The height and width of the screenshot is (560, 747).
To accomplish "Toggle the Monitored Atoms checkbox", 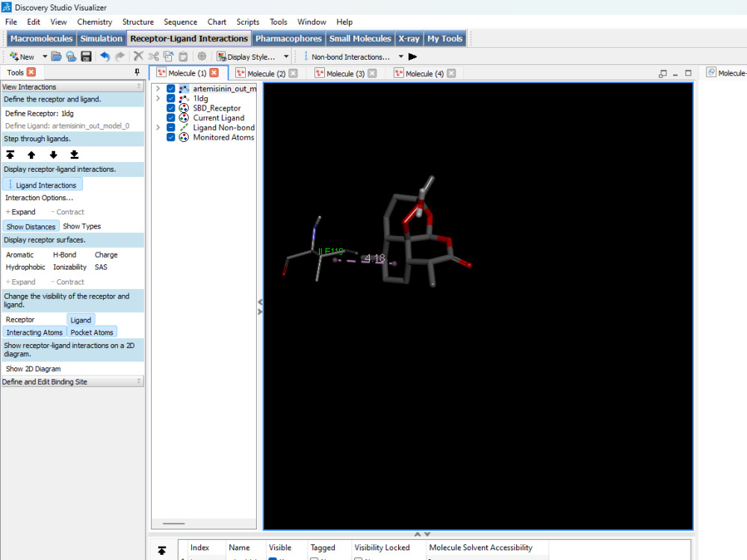I will pyautogui.click(x=171, y=137).
